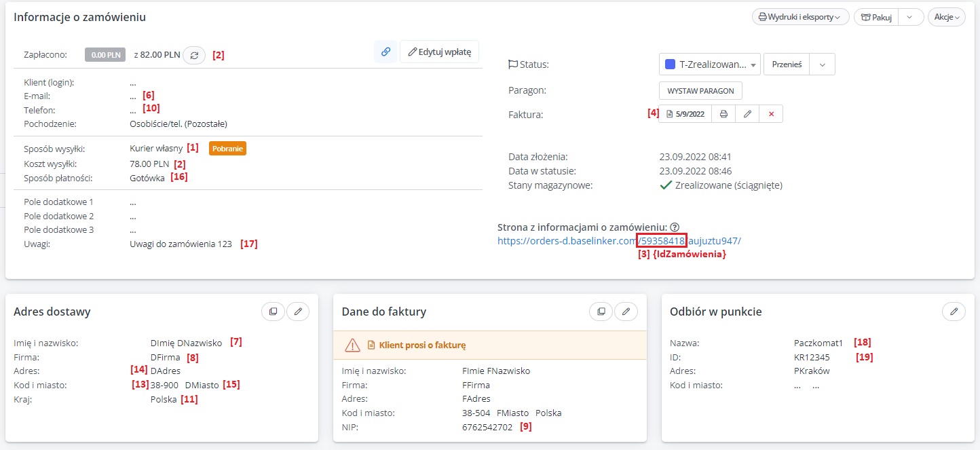980x450 pixels.
Task: Expand the arrow next to Przenieś
Action: pos(823,64)
